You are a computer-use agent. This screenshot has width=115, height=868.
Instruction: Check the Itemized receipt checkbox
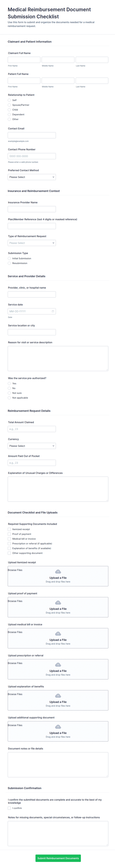[x=9, y=529]
